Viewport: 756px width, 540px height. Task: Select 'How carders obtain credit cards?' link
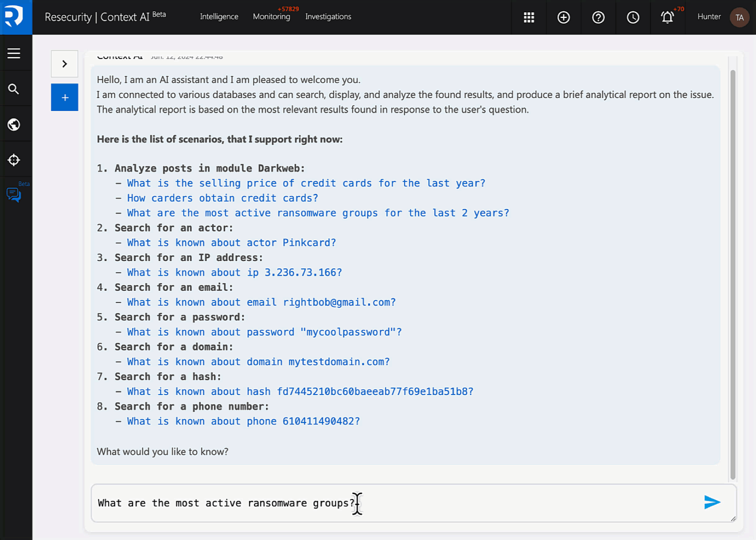click(x=223, y=198)
